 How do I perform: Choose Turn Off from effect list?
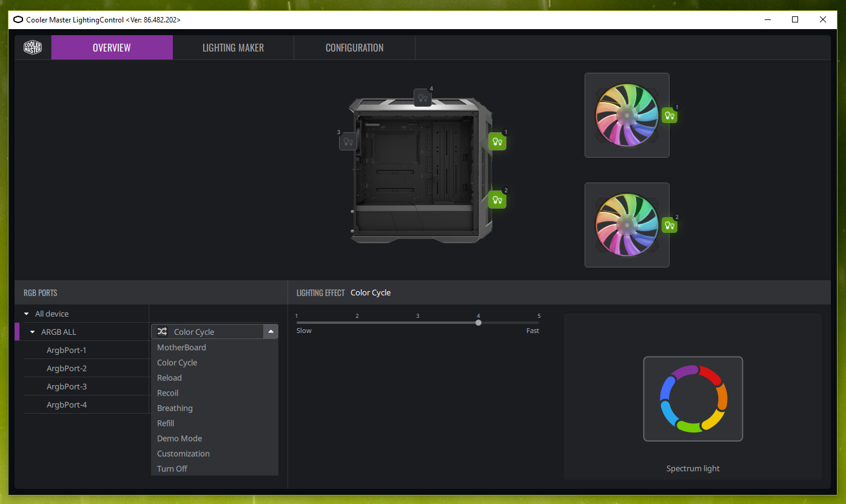click(215, 469)
